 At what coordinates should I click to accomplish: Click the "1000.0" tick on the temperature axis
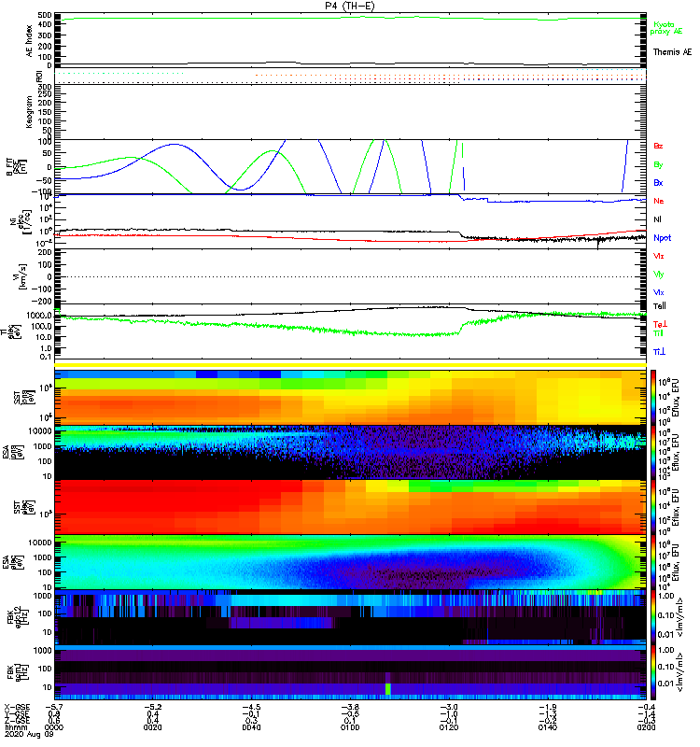click(x=39, y=316)
